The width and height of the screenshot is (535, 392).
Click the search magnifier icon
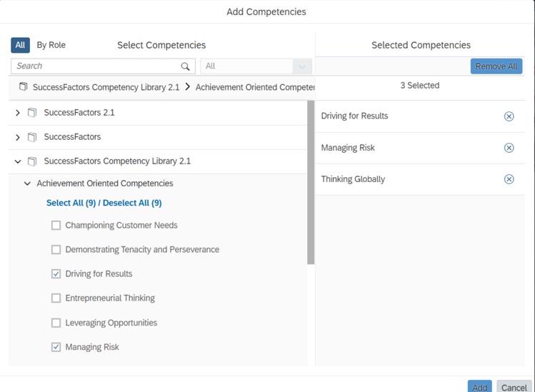coord(186,66)
